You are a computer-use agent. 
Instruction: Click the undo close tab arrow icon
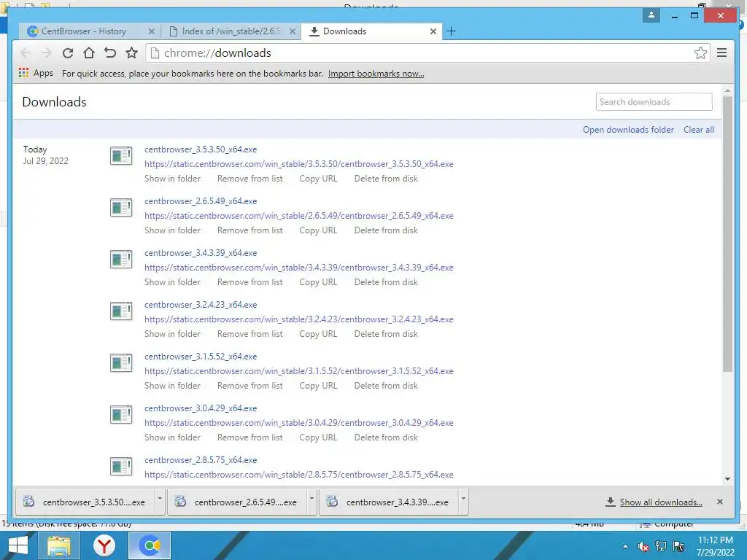click(x=110, y=52)
